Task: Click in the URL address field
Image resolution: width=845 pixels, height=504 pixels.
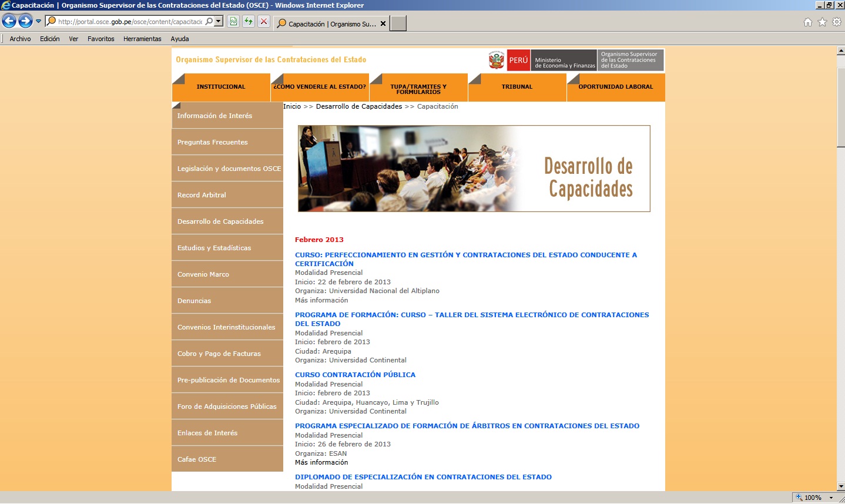Action: click(130, 22)
